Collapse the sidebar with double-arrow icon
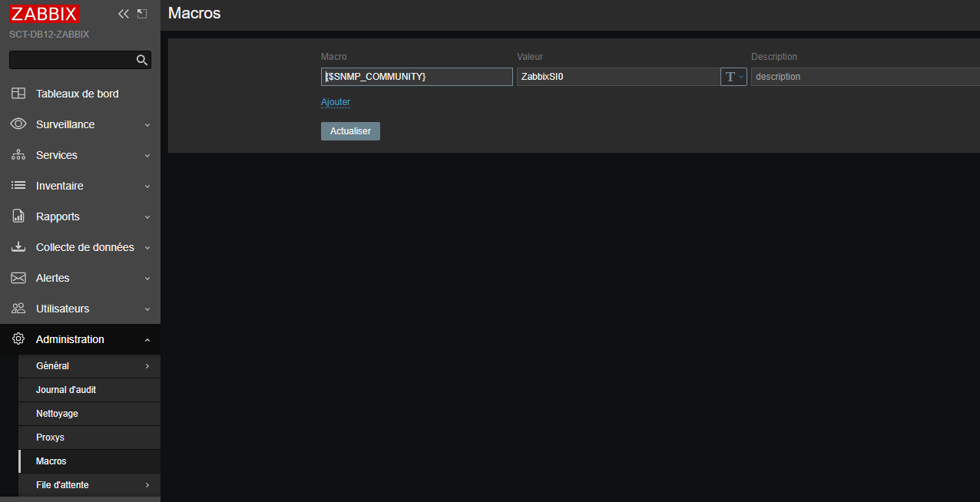Image resolution: width=980 pixels, height=502 pixels. click(x=123, y=14)
